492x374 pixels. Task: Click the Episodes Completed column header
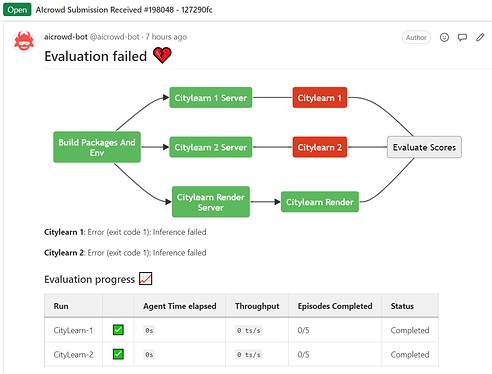click(335, 306)
